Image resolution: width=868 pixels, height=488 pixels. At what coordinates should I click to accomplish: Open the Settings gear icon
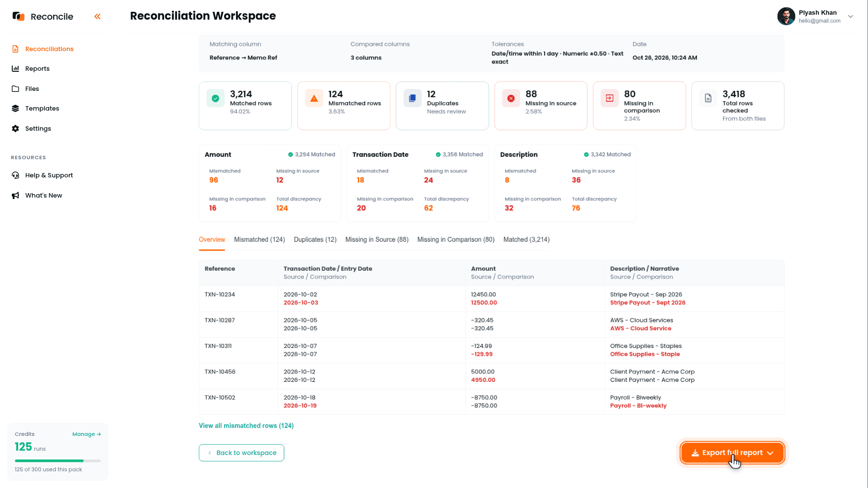(x=15, y=129)
